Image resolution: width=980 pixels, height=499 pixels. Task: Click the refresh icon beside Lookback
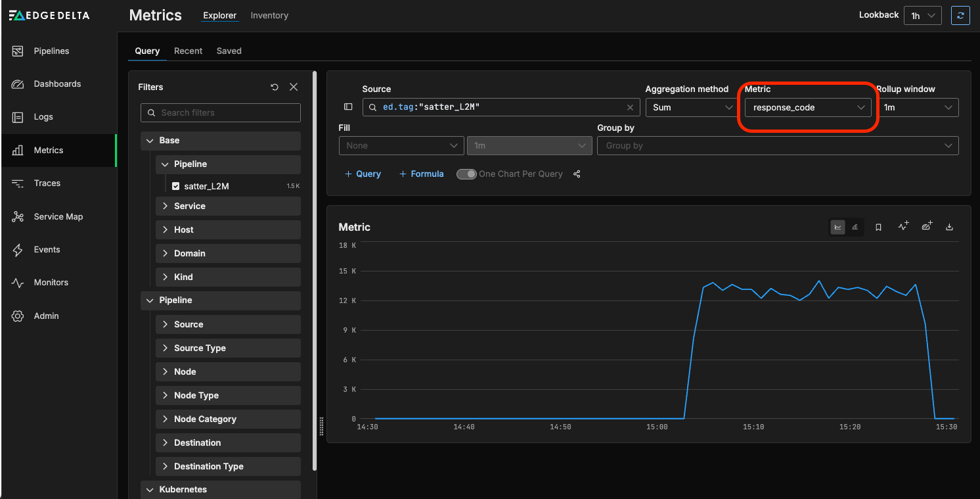tap(960, 16)
